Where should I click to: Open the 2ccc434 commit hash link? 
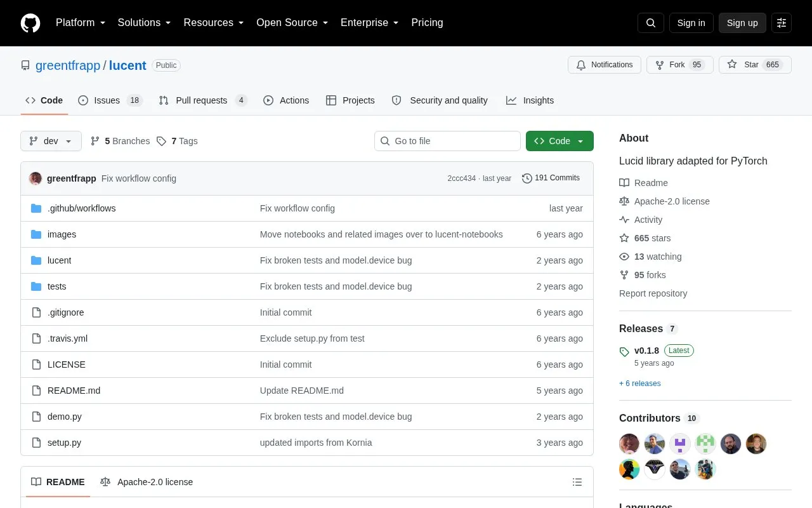(461, 178)
